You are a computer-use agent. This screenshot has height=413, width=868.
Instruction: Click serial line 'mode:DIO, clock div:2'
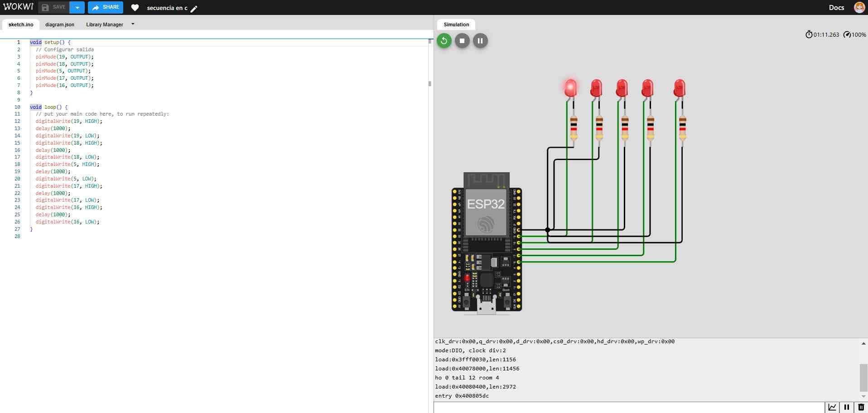pyautogui.click(x=470, y=350)
